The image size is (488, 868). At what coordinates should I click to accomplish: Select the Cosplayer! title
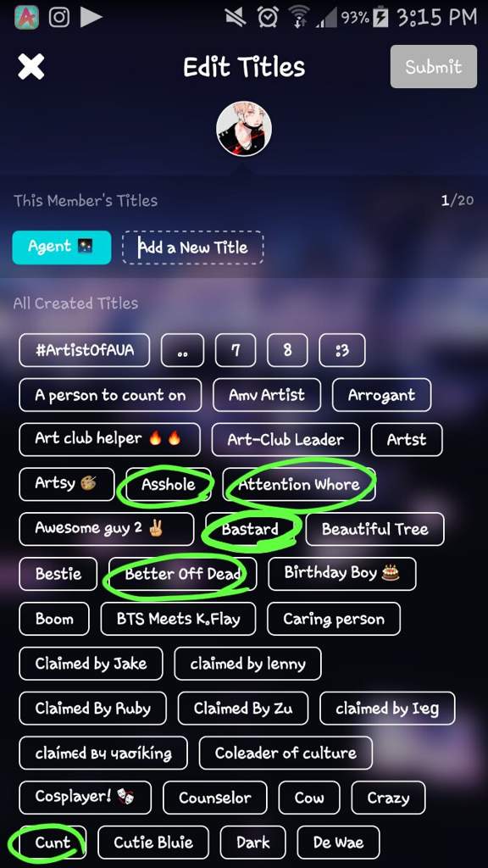pyautogui.click(x=86, y=797)
